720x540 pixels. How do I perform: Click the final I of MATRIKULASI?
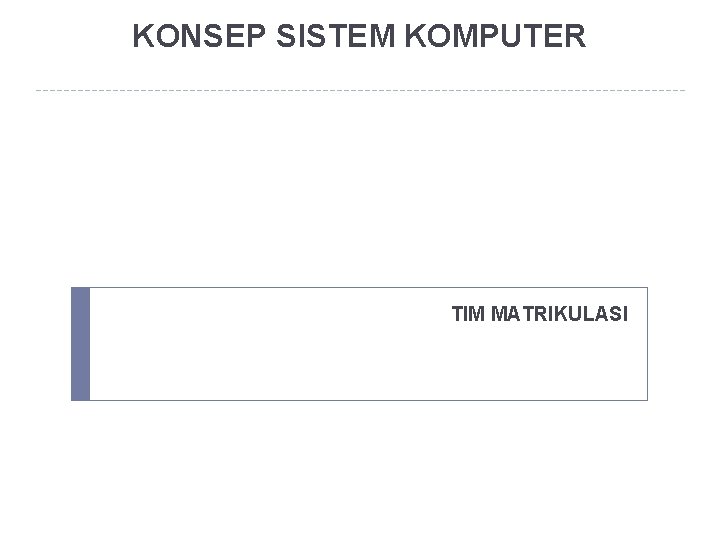tap(625, 315)
